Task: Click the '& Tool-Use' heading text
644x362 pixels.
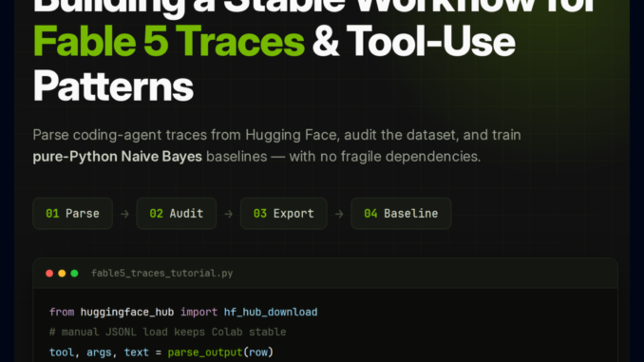Action: (413, 41)
